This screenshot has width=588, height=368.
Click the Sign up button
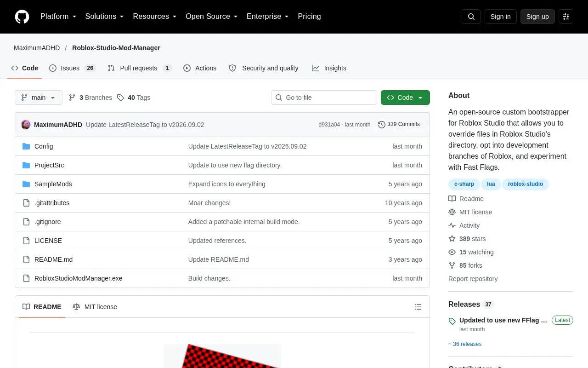[x=537, y=17]
